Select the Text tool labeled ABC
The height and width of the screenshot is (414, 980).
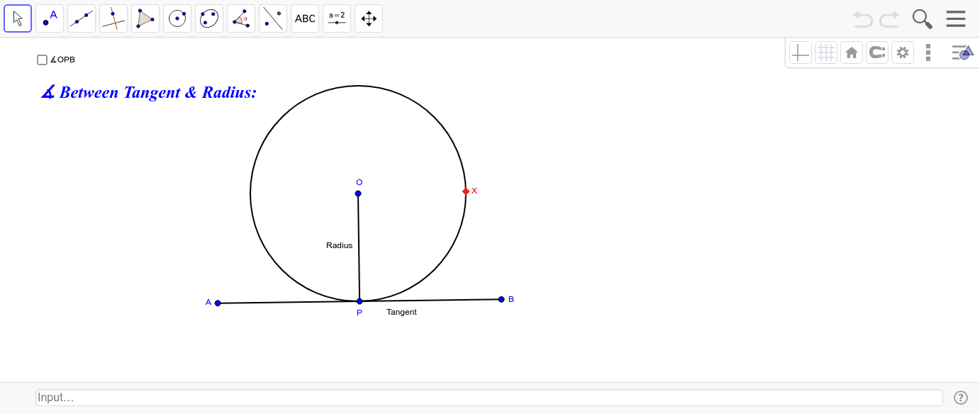click(305, 18)
